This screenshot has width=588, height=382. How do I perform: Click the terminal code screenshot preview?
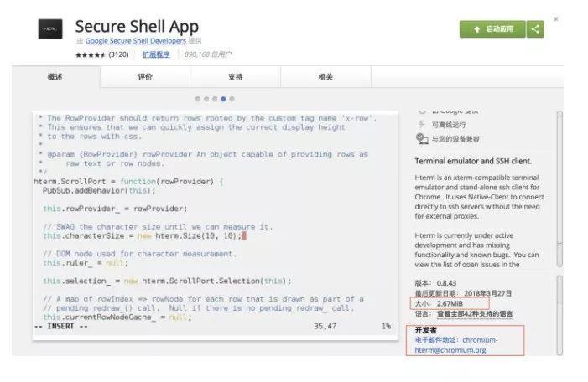click(216, 225)
